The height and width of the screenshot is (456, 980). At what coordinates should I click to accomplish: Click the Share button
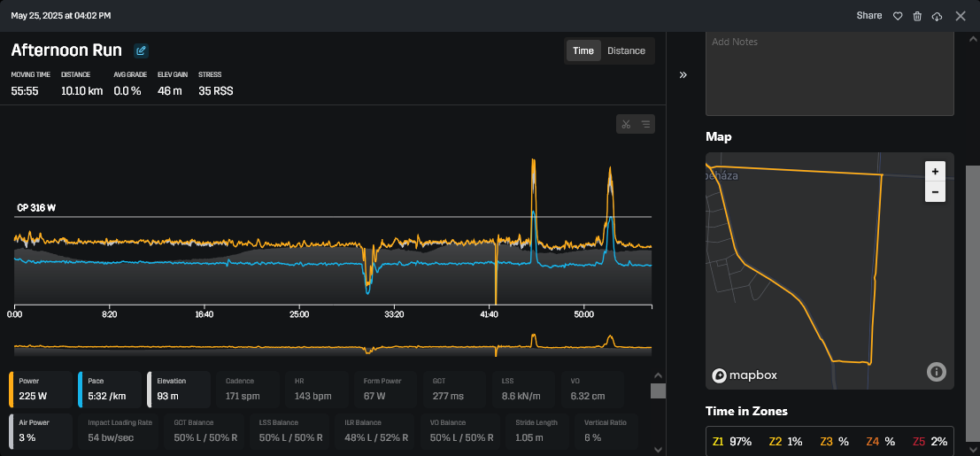(x=868, y=16)
